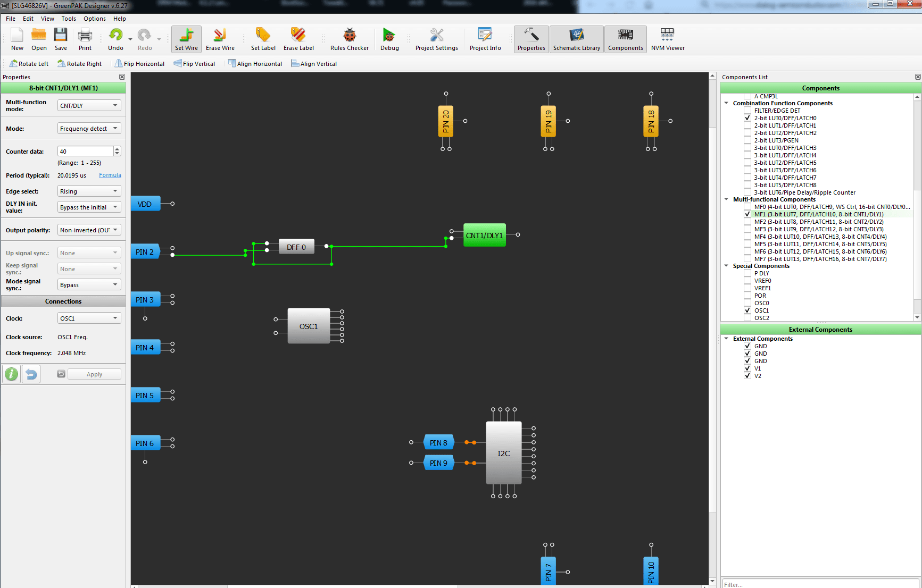Open Project Settings
The height and width of the screenshot is (588, 922).
(437, 39)
